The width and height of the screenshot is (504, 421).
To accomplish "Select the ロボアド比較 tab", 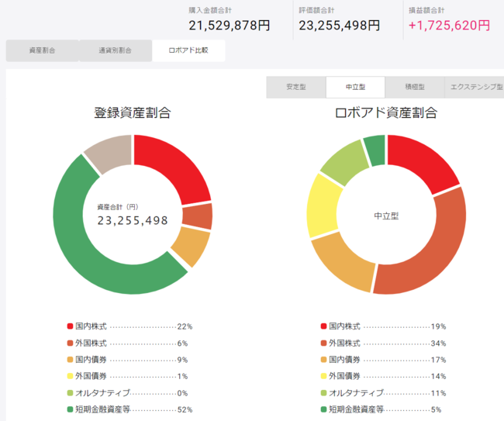I will point(188,50).
